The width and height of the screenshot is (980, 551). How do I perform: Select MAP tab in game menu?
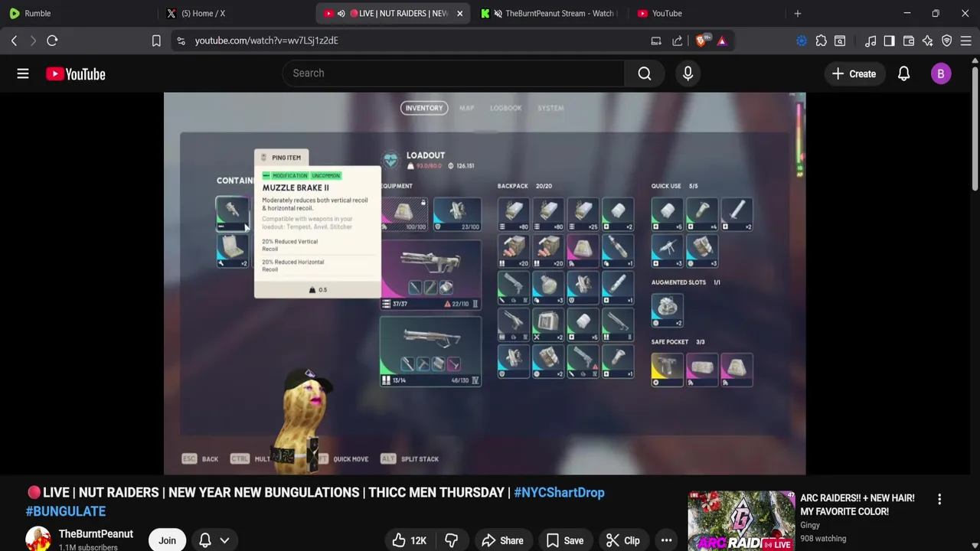(466, 108)
